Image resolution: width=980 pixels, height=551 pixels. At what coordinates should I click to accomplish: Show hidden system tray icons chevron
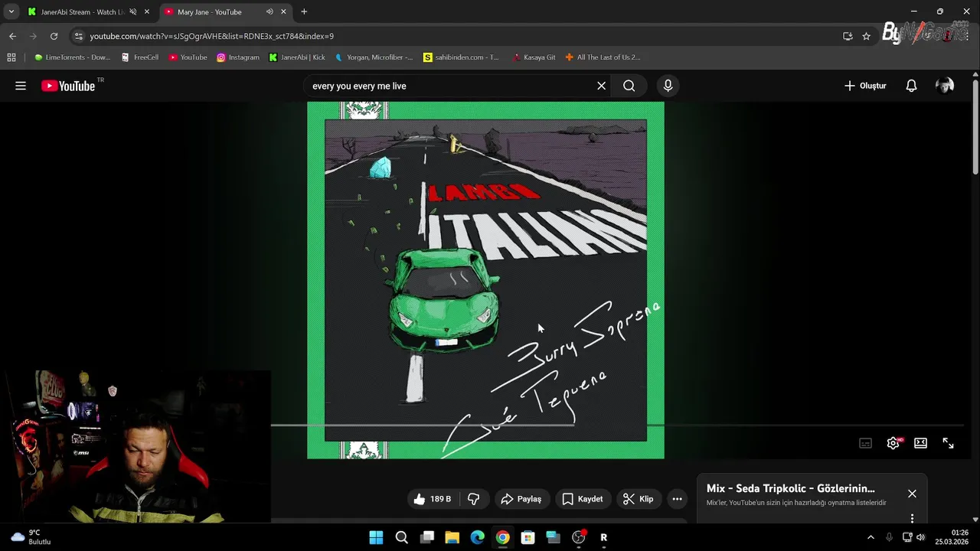871,537
